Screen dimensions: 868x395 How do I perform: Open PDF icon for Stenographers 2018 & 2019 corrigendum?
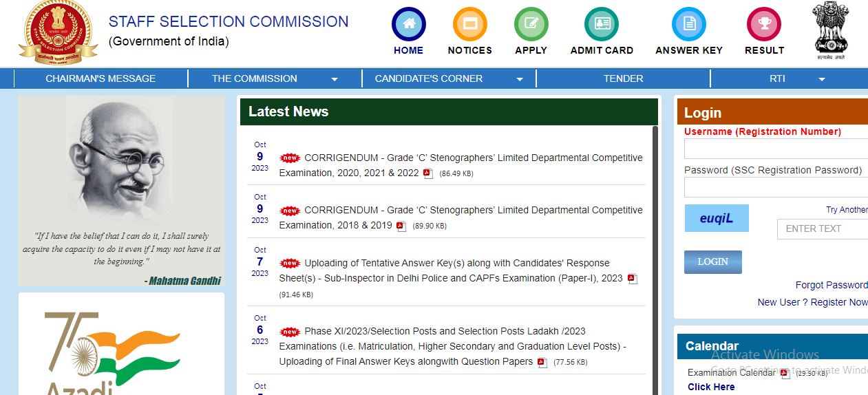pyautogui.click(x=401, y=226)
